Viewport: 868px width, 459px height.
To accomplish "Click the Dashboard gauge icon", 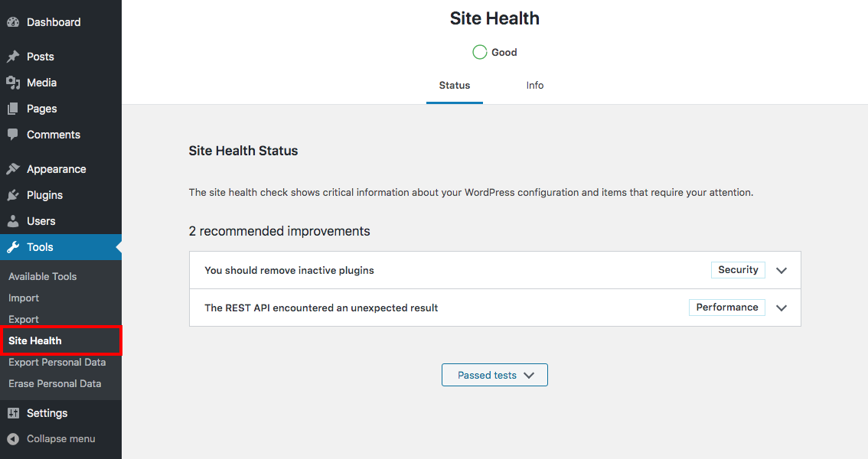I will tap(13, 22).
